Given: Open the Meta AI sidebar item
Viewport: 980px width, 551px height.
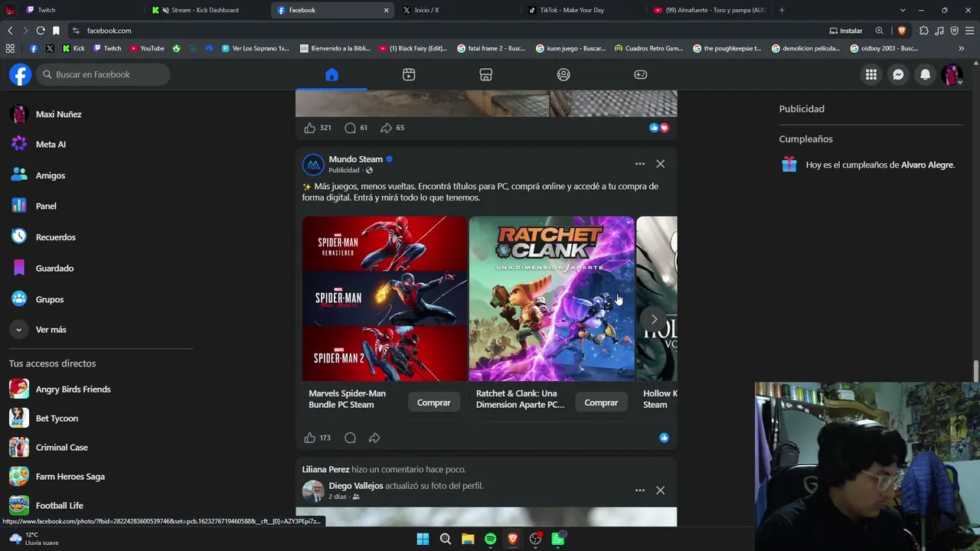Looking at the screenshot, I should [x=51, y=144].
